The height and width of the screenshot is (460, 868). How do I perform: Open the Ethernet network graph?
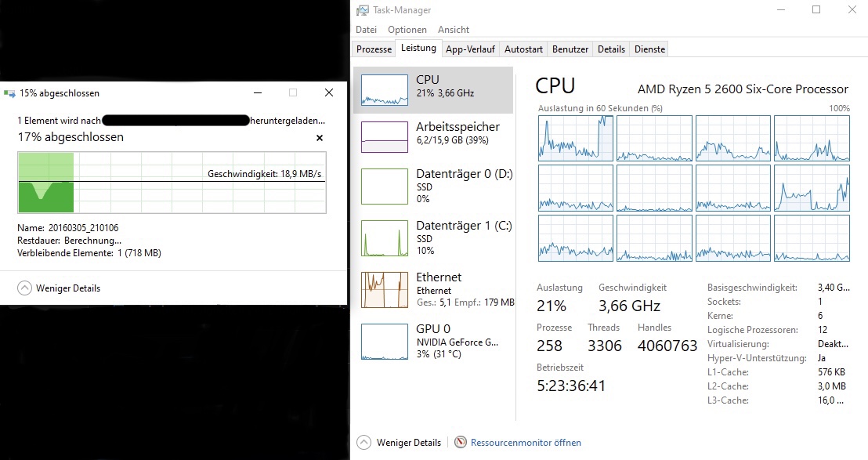(384, 289)
